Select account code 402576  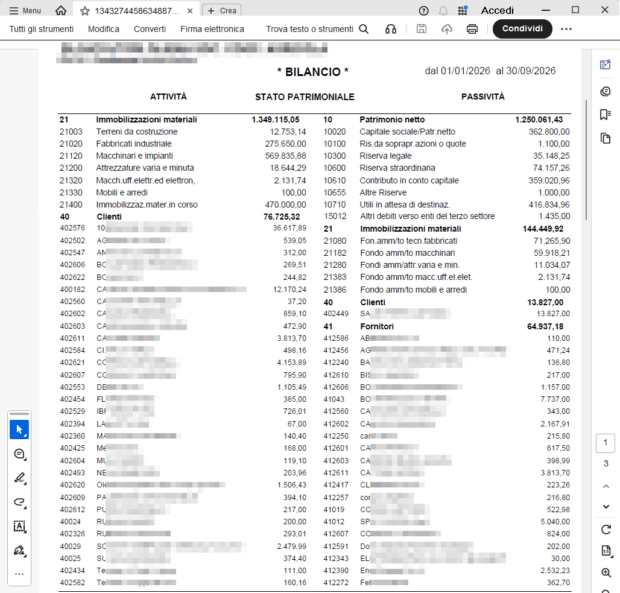point(72,228)
